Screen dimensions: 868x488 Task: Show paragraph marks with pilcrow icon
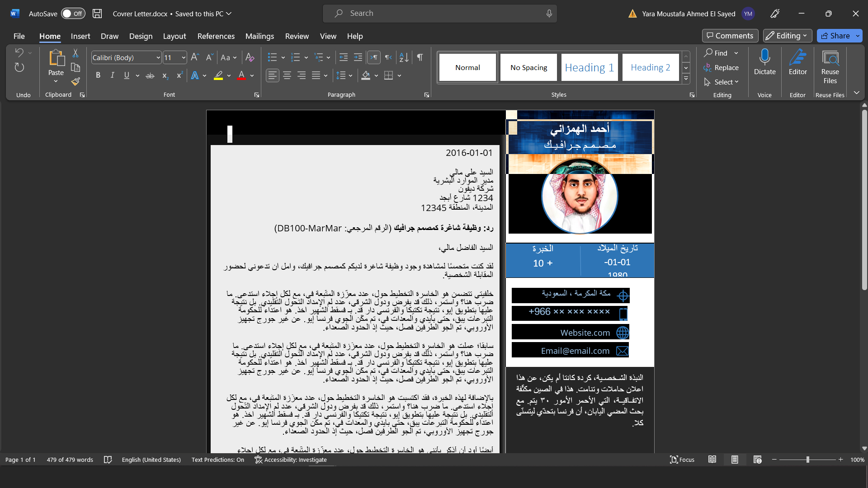pyautogui.click(x=420, y=57)
